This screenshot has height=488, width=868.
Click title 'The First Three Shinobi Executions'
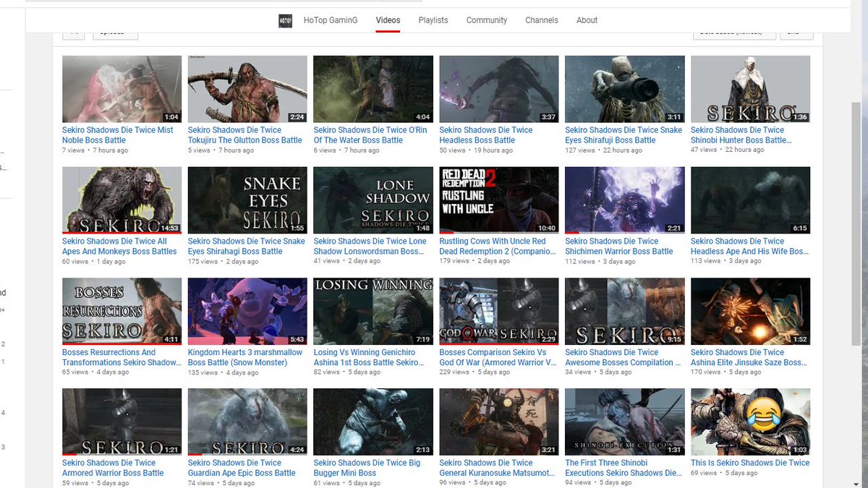[x=624, y=468]
